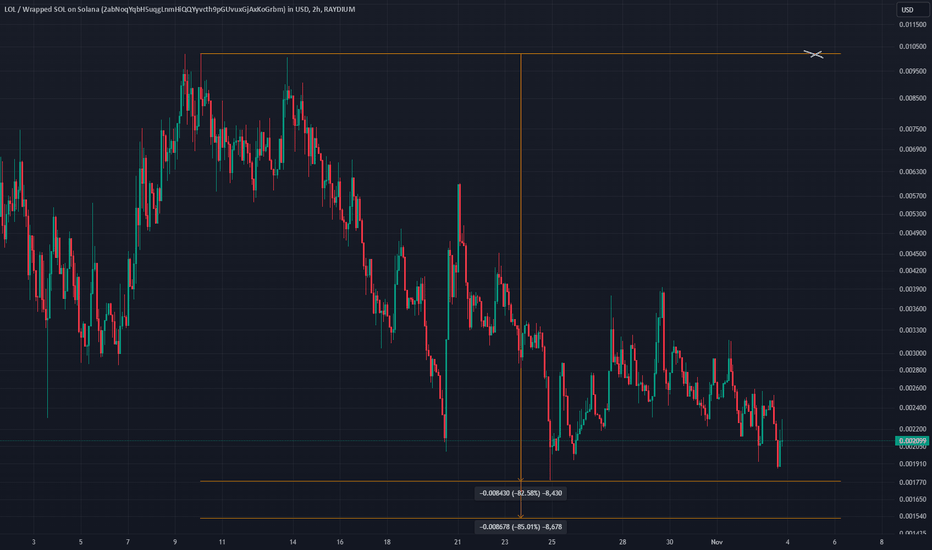Click date 3 on the time axis
This screenshot has height=550, width=932.
pos(34,542)
